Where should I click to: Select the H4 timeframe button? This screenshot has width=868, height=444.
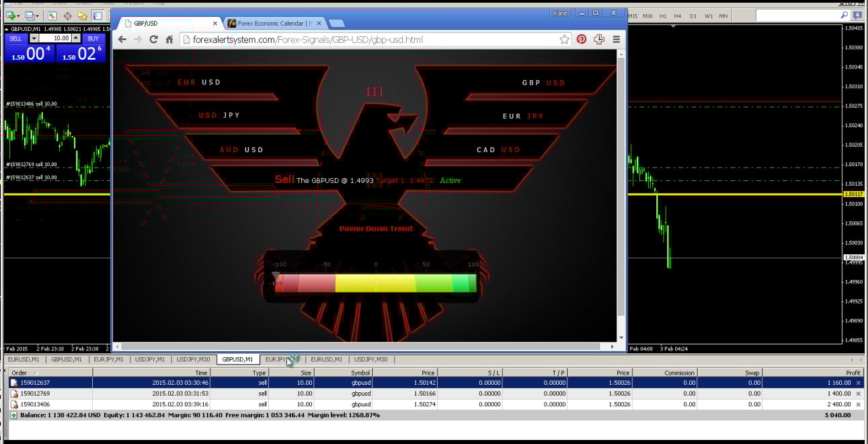coord(678,15)
